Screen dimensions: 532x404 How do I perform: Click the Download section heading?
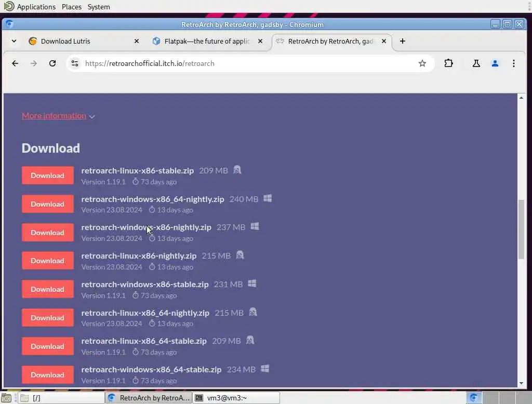point(51,148)
